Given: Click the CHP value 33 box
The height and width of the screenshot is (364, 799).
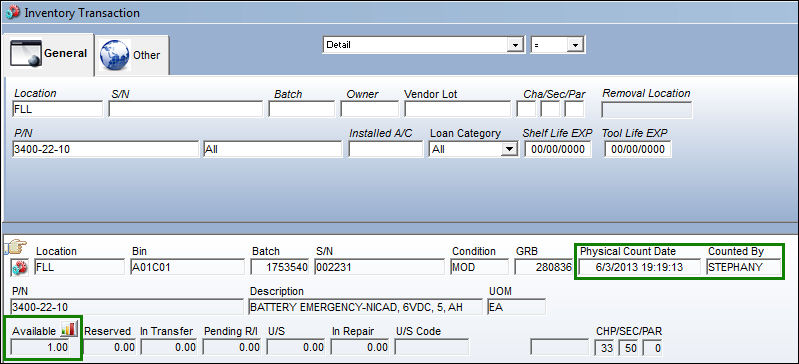Looking at the screenshot, I should click(605, 347).
